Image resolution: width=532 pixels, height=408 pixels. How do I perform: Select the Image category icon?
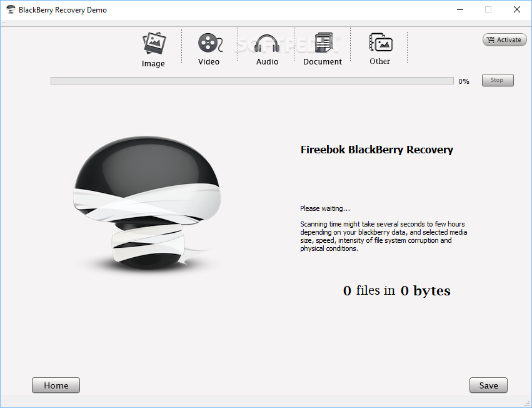pos(154,43)
